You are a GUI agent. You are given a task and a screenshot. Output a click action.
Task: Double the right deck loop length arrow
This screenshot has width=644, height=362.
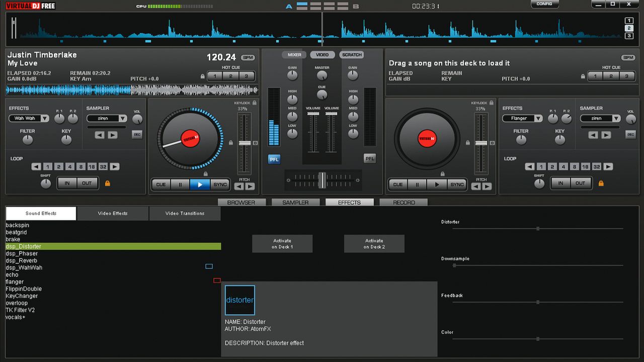coord(608,166)
